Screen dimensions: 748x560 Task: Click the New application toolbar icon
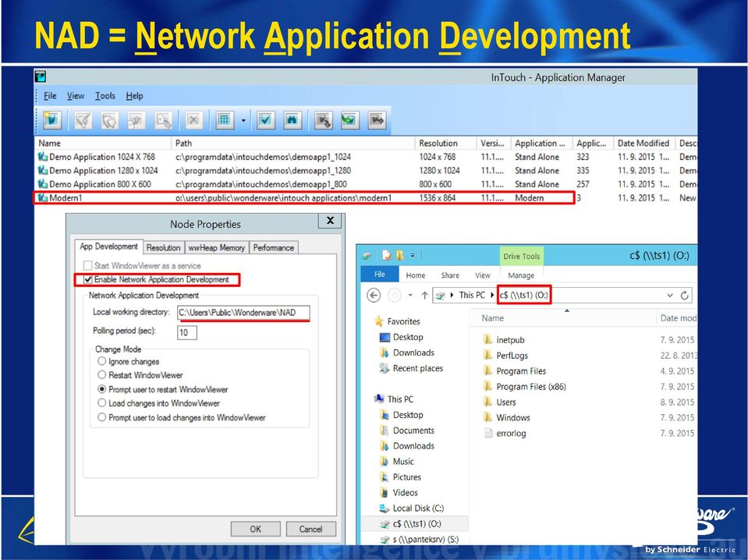click(x=51, y=120)
